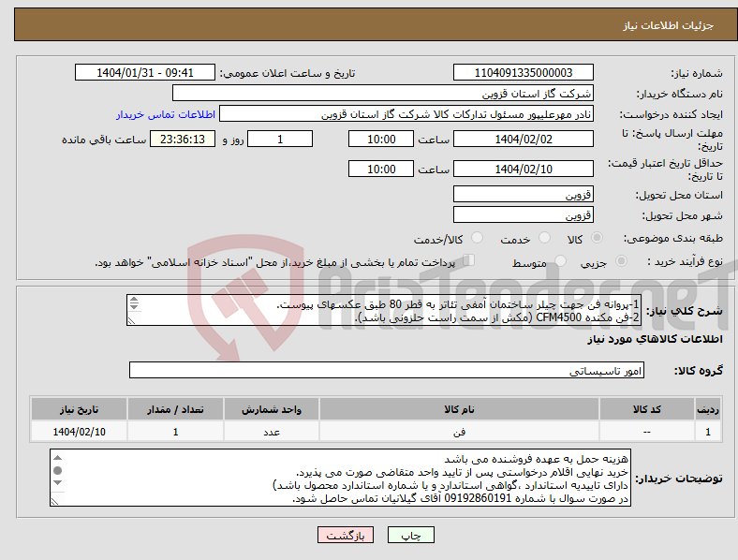Select the کالا/خدمت radio button
Image resolution: width=738 pixels, height=560 pixels.
[477, 238]
